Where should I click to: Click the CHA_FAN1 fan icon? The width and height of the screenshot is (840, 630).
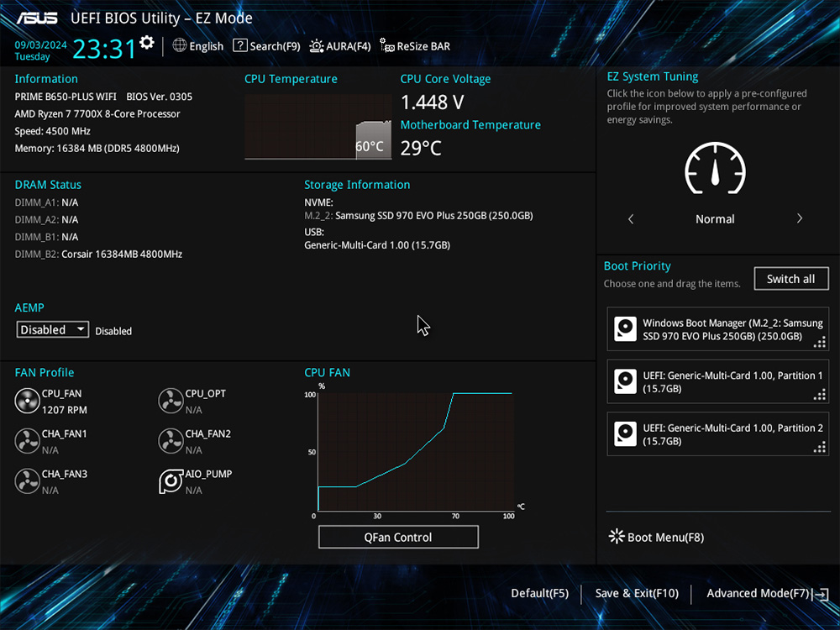(x=28, y=442)
